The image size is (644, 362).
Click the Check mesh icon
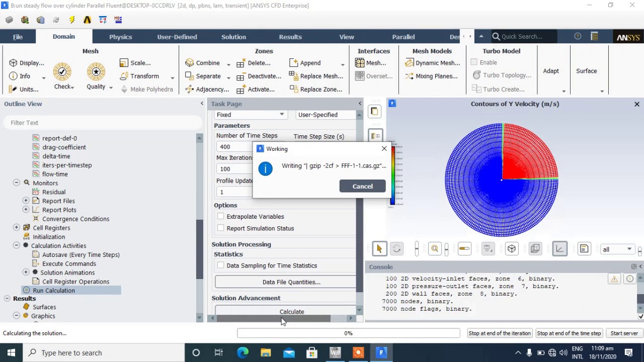click(x=62, y=72)
